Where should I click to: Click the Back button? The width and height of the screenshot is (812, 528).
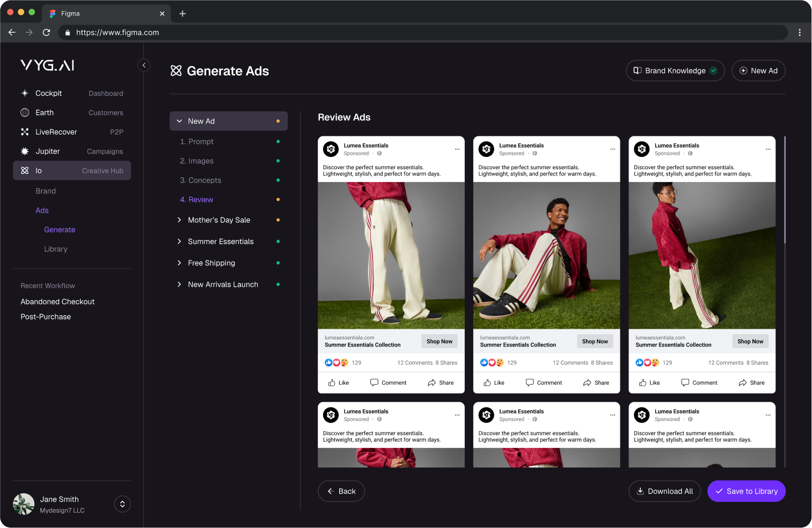pyautogui.click(x=341, y=491)
